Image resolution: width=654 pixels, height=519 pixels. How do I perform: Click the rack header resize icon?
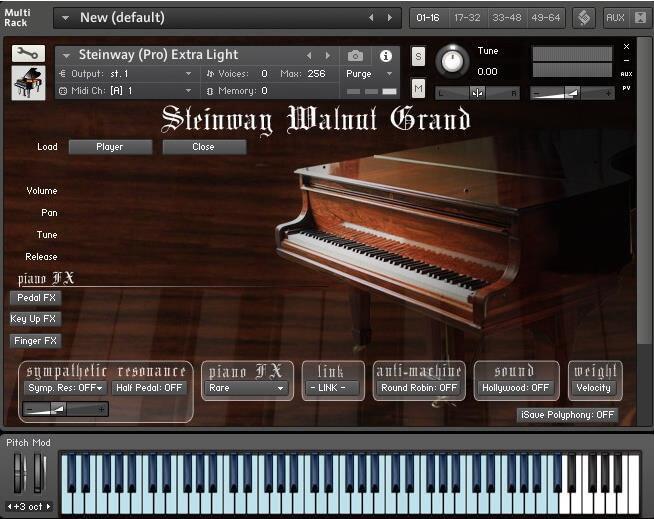tap(640, 18)
